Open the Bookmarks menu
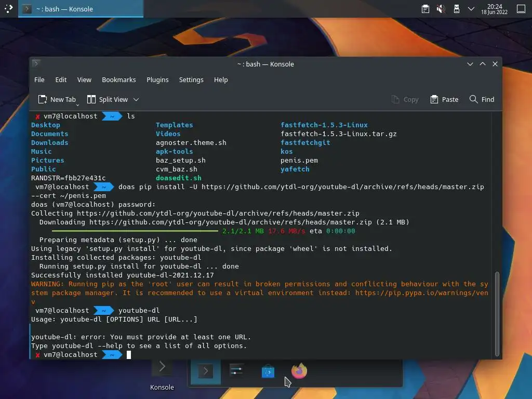This screenshot has width=532, height=399. (x=119, y=79)
